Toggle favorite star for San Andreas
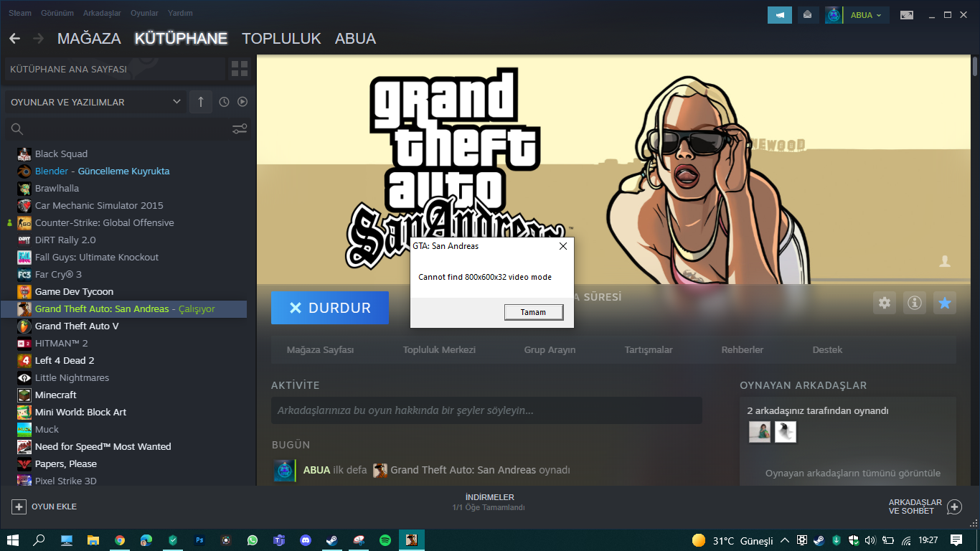980x551 pixels. [x=945, y=303]
